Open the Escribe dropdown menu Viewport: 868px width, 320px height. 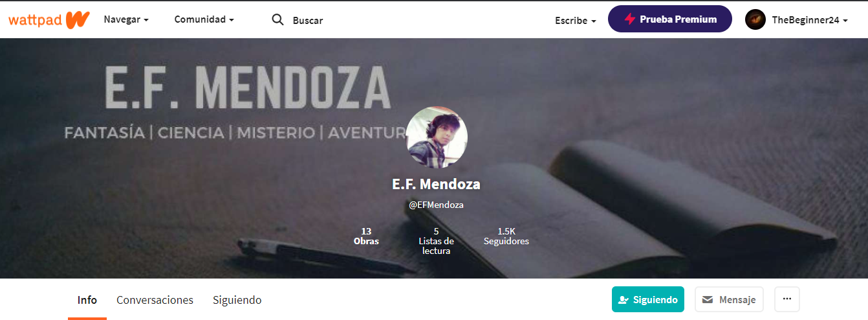tap(576, 20)
